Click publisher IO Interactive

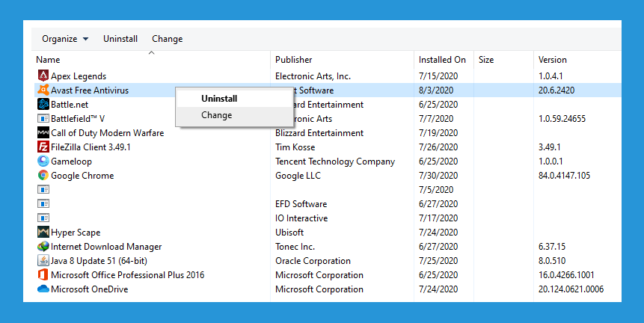coord(301,218)
